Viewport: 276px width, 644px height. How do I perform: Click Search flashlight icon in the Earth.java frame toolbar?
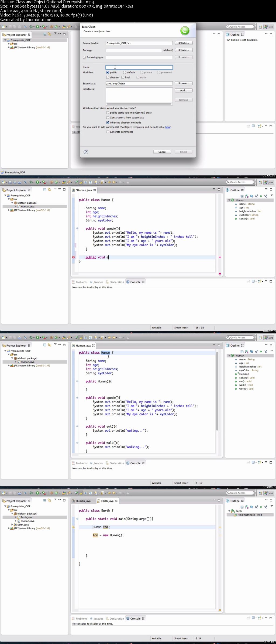(69, 493)
